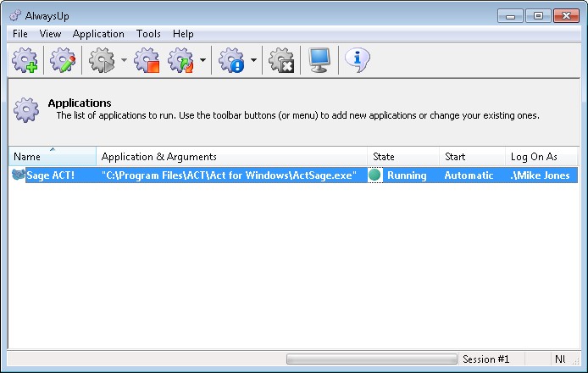Restart the application using the arrows gear icon
Screen dimensions: 588x373
coord(180,60)
